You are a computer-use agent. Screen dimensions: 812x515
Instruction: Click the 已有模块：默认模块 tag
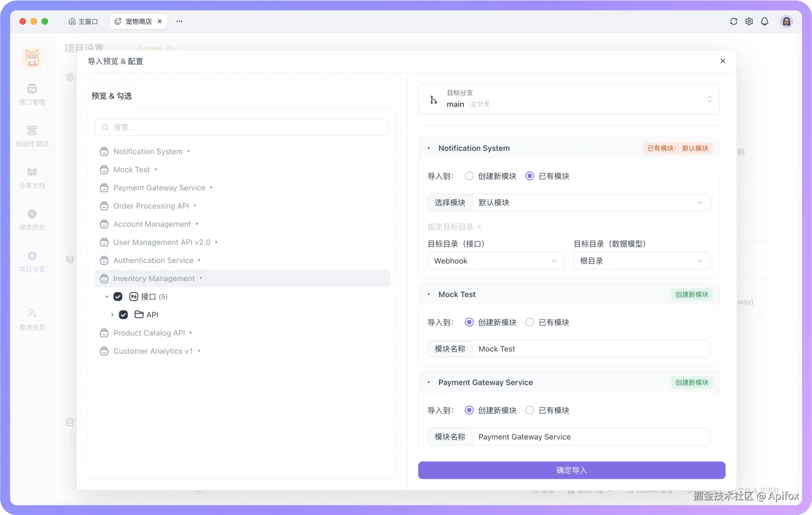[678, 148]
